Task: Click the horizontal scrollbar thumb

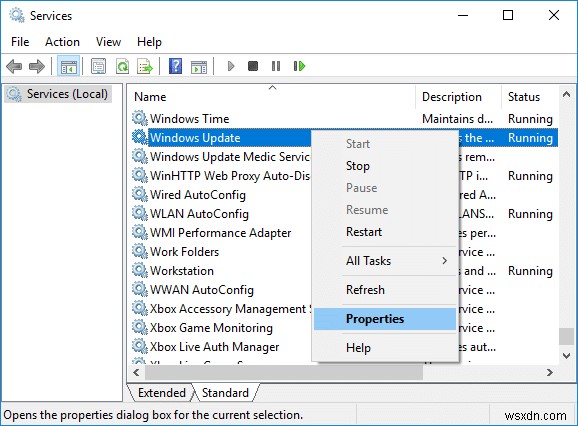Action: coord(284,373)
